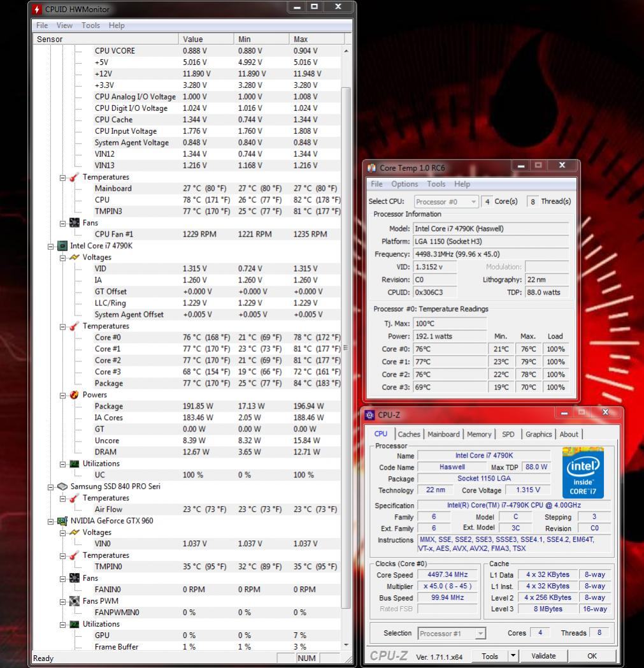This screenshot has width=644, height=668.
Task: Collapse the NVIDIA GeForce GTX 960 node
Action: point(51,521)
